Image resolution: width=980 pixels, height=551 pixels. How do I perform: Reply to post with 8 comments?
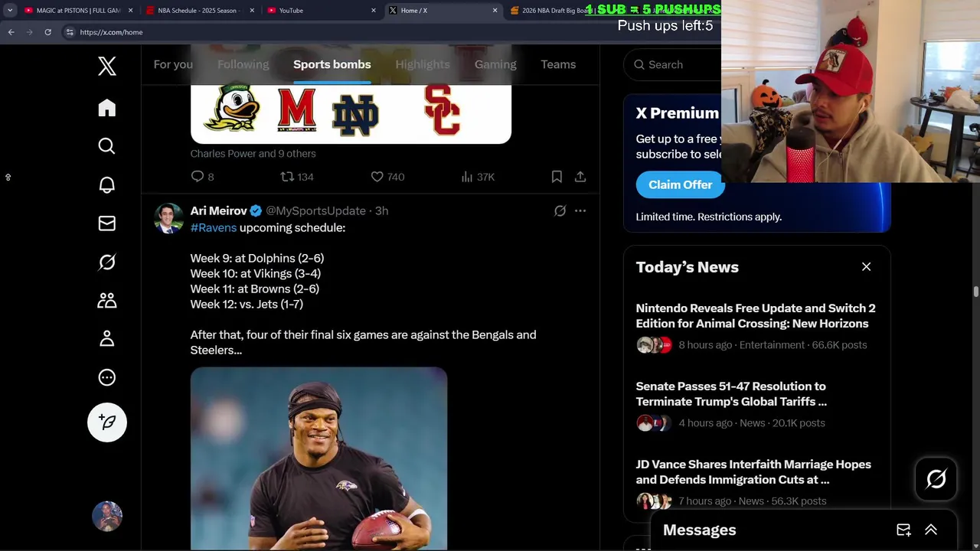point(202,177)
